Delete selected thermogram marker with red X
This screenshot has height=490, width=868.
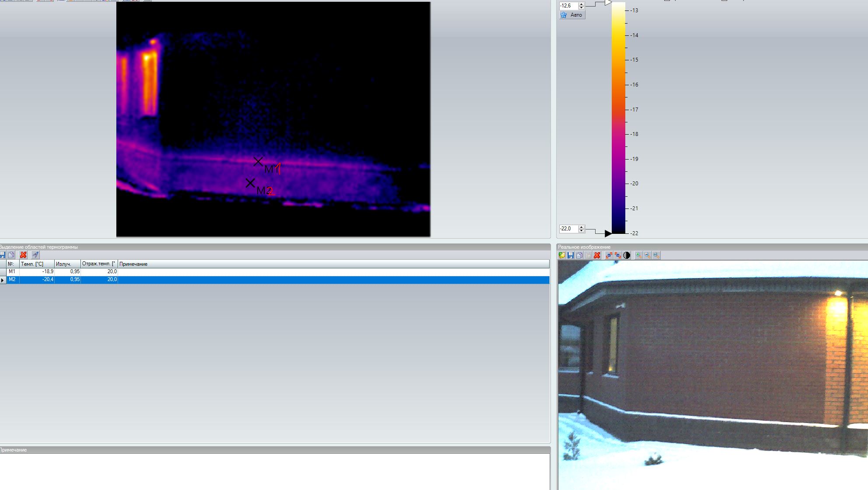23,255
